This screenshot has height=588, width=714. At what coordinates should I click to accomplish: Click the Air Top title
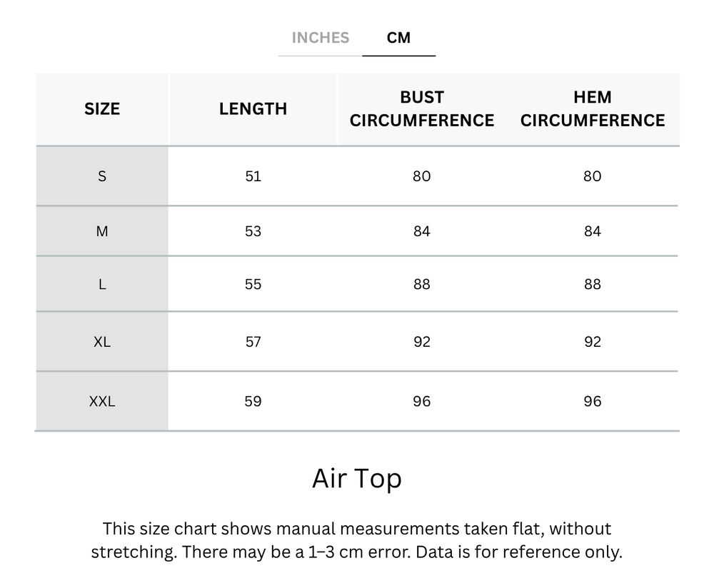(x=357, y=478)
